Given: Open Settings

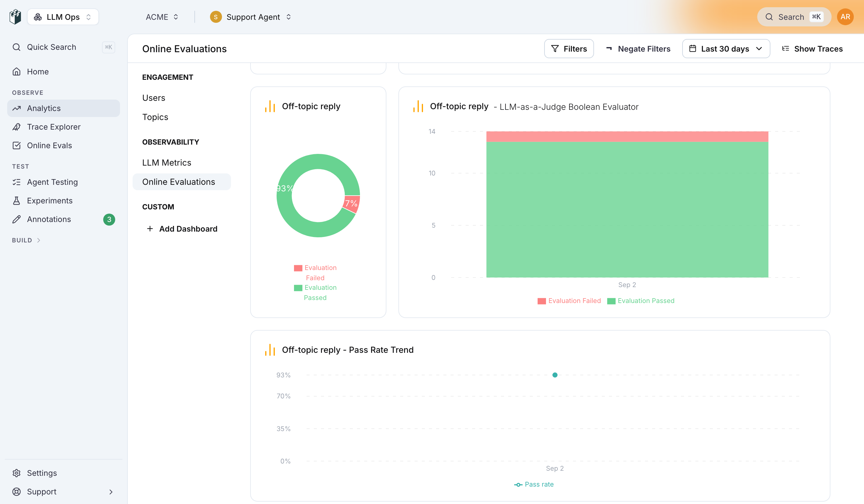Looking at the screenshot, I should 63,473.
